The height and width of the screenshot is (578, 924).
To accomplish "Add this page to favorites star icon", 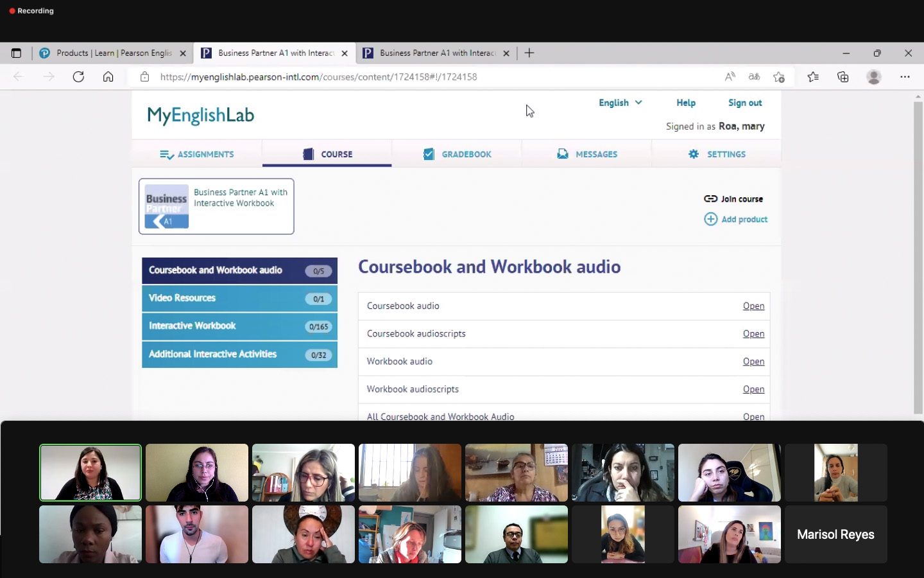I will pos(779,76).
